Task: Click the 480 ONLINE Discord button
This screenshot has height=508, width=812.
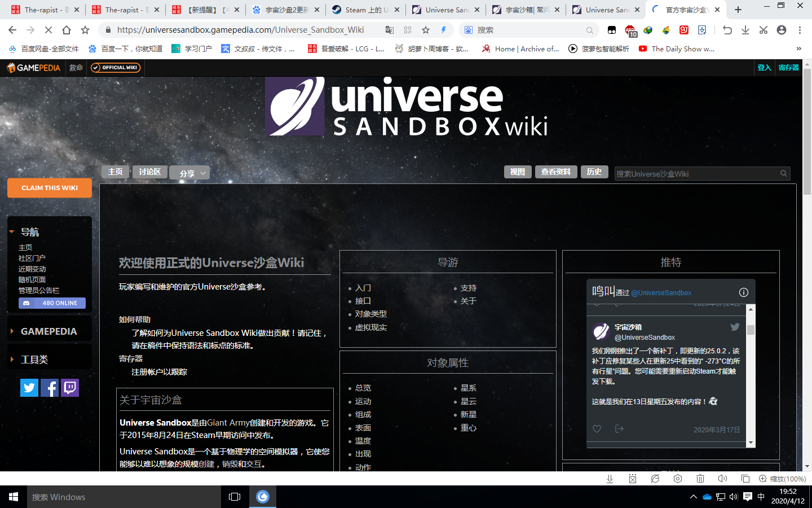Action: pos(52,303)
